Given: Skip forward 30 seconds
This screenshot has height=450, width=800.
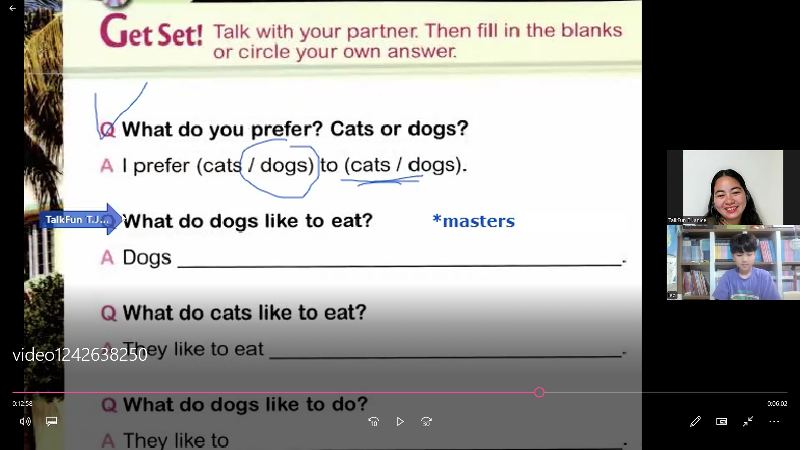Looking at the screenshot, I should point(426,421).
